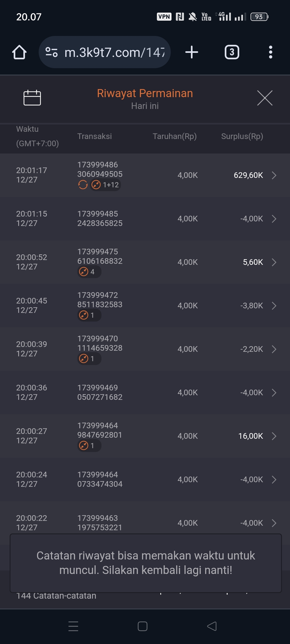This screenshot has height=644, width=290.
Task: Close the Riwayat Permainan panel
Action: click(265, 98)
